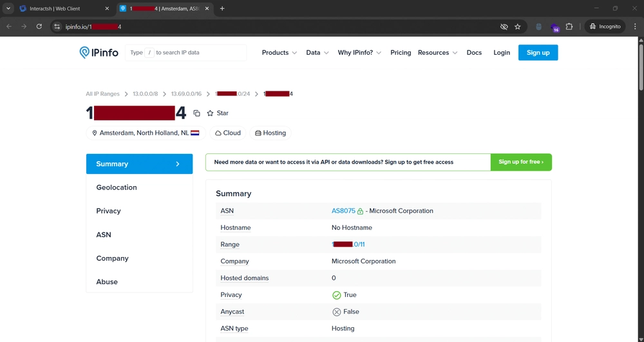Click the Privacy True checkmark icon
Screen dimensions: 644x342
[x=336, y=295]
